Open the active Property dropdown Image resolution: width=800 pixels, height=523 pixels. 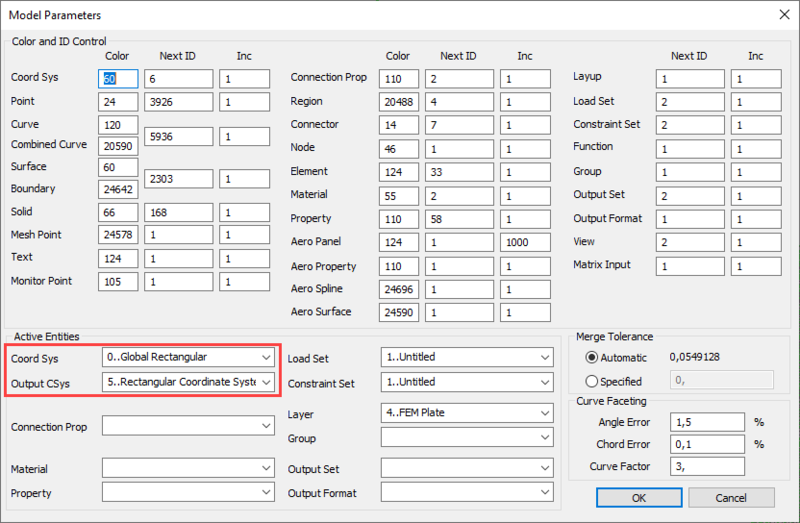[188, 492]
